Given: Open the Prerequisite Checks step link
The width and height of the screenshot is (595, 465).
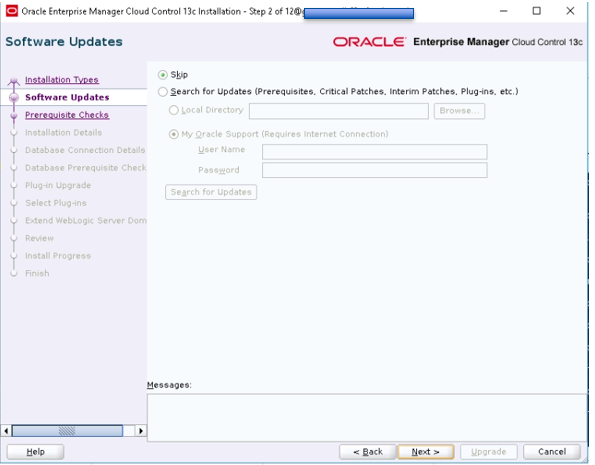Looking at the screenshot, I should pos(67,115).
